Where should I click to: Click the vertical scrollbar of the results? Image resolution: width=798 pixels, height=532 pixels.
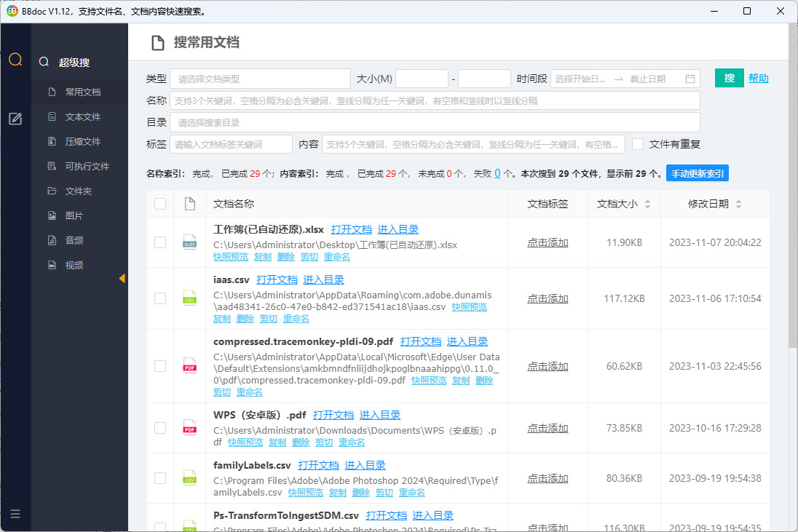pyautogui.click(x=792, y=186)
